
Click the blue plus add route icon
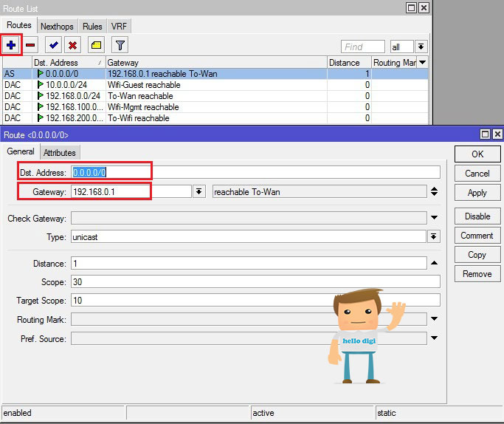(x=11, y=45)
